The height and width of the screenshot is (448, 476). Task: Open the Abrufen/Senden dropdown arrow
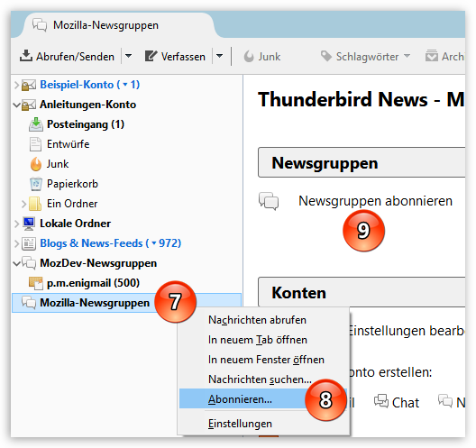click(x=128, y=56)
